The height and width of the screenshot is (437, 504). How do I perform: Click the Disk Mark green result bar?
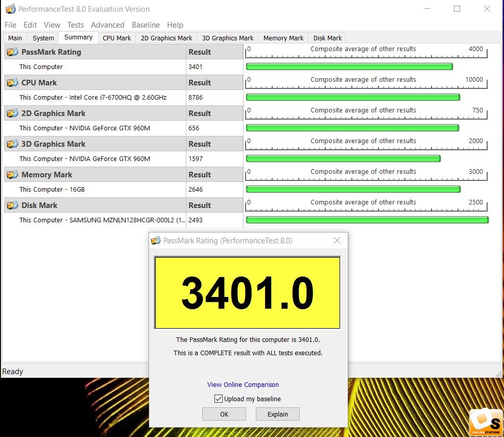point(367,220)
